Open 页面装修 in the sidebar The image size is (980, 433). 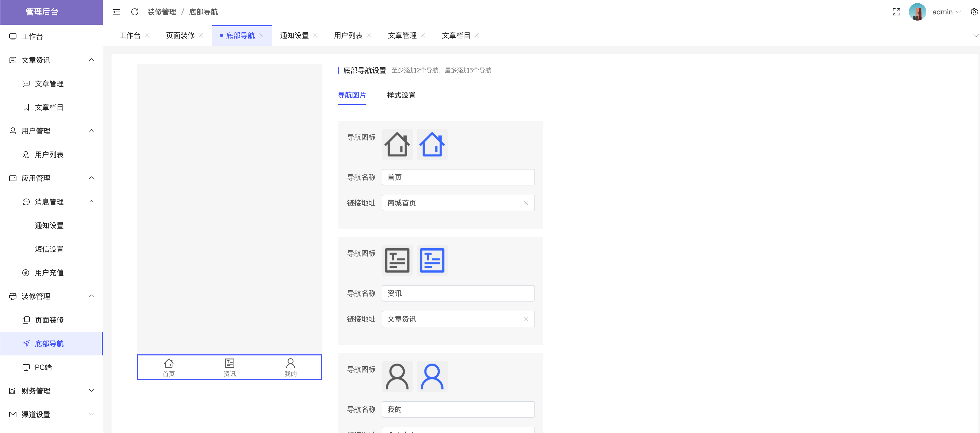point(51,320)
